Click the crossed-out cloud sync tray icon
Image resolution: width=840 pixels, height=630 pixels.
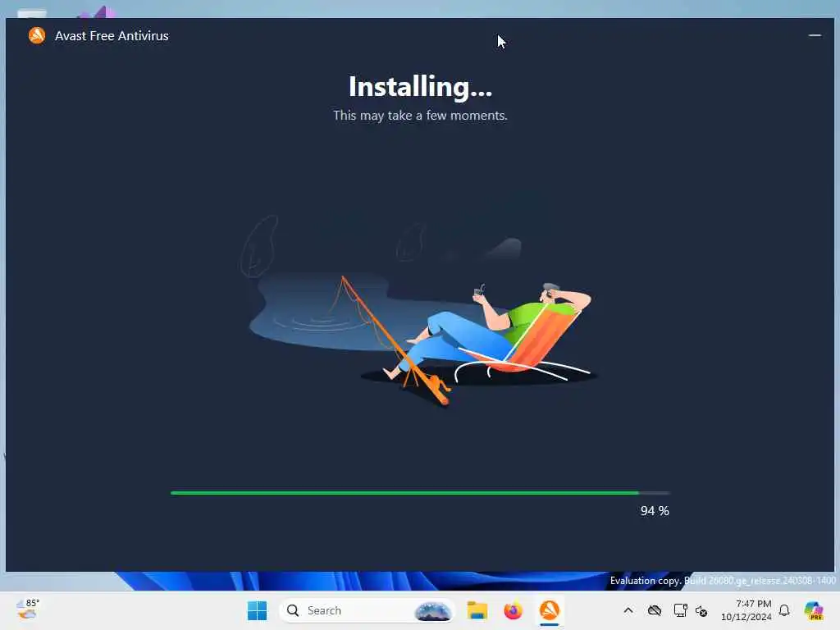click(x=654, y=610)
